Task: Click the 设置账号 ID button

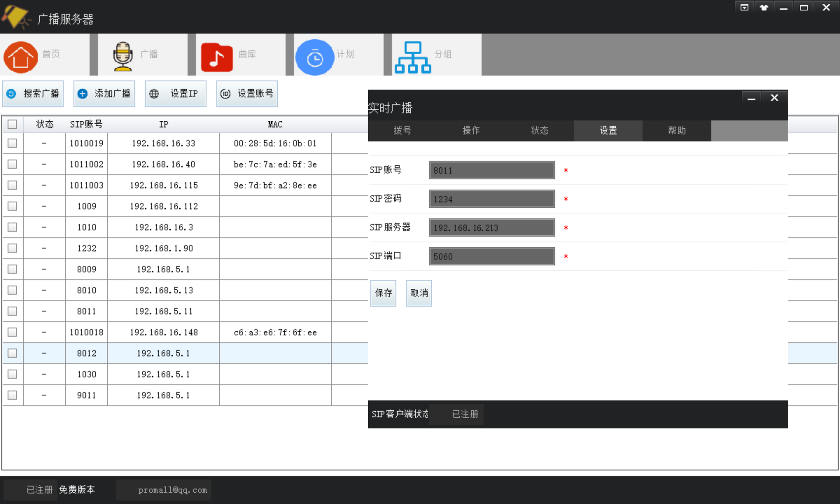Action: click(x=247, y=94)
